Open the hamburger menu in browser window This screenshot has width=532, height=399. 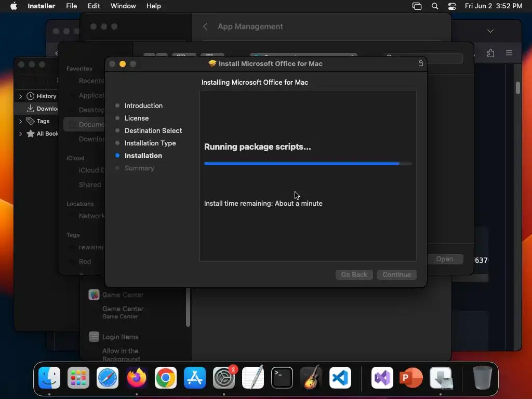509,53
